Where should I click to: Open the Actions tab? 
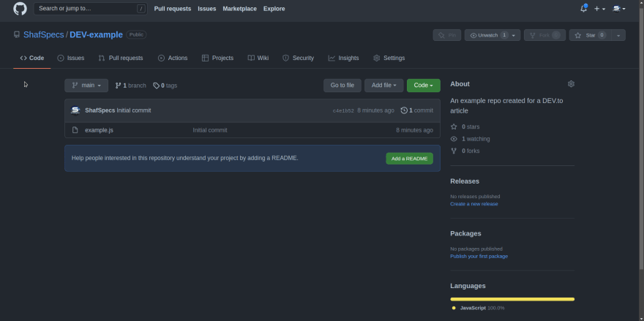(173, 58)
